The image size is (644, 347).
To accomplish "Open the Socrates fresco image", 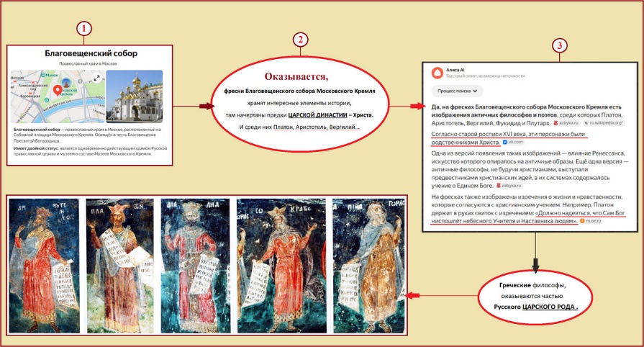I will pos(282,266).
